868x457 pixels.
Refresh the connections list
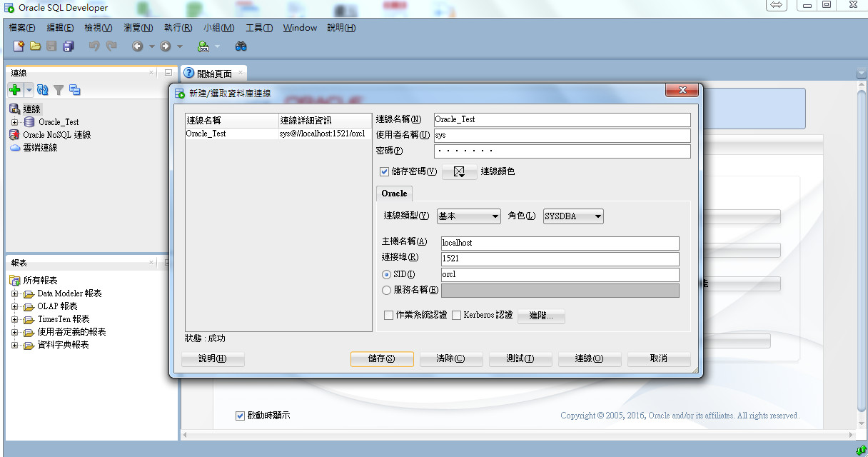point(43,90)
